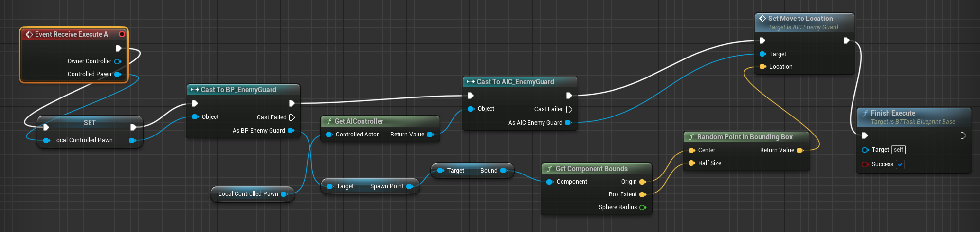Click the Controlled Actor input pin
The image size is (980, 232).
click(329, 135)
